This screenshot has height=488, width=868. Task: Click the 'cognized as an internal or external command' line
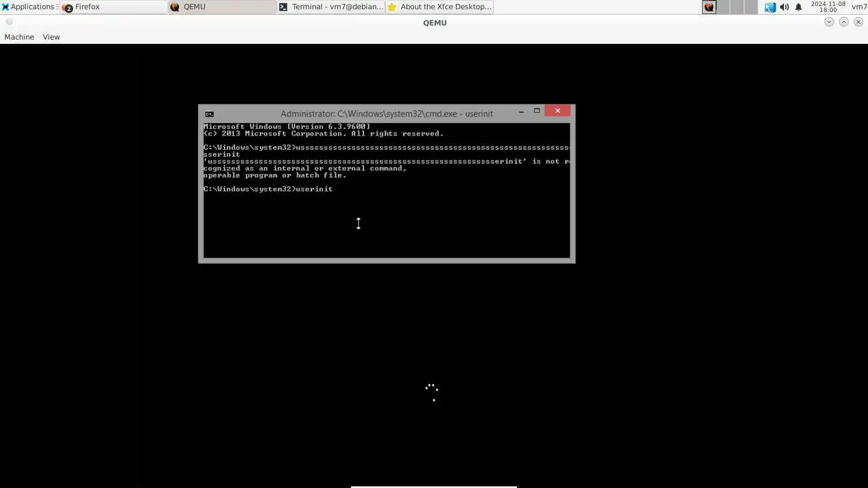305,168
